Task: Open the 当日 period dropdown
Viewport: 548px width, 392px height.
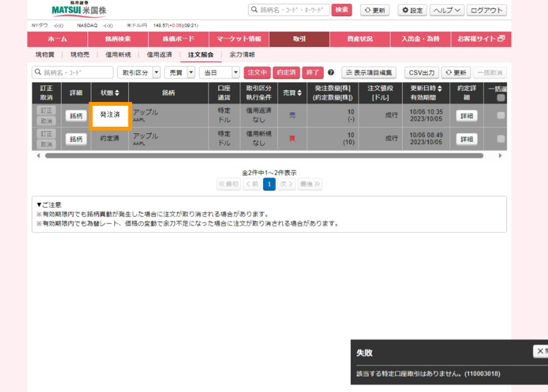Action: pyautogui.click(x=219, y=72)
